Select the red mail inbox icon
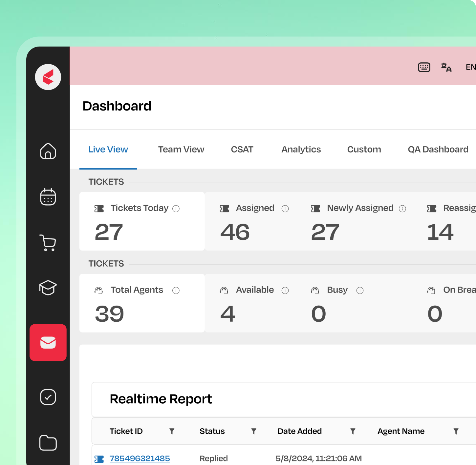The image size is (476, 465). [48, 342]
